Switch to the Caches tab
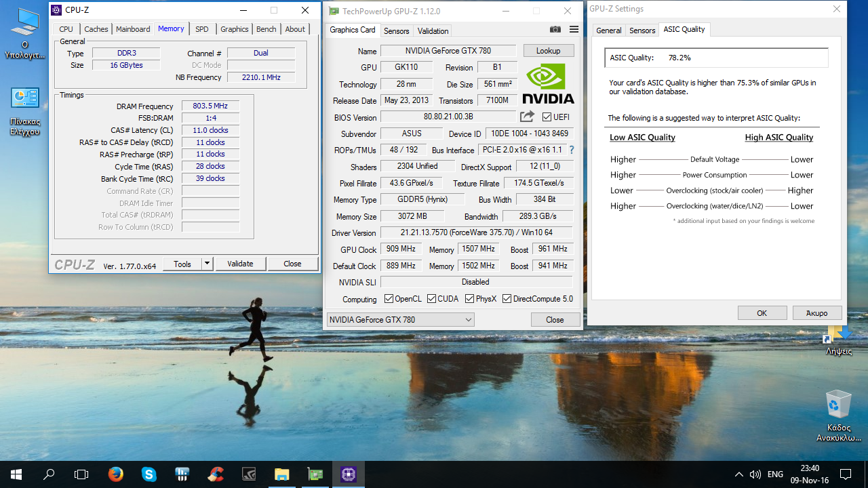Viewport: 868px width, 488px height. pos(96,29)
